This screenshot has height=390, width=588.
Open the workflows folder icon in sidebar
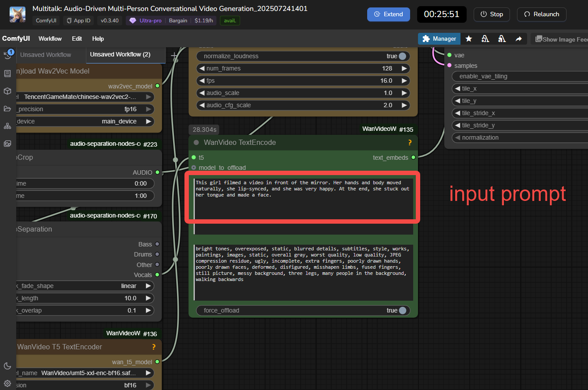[7, 109]
